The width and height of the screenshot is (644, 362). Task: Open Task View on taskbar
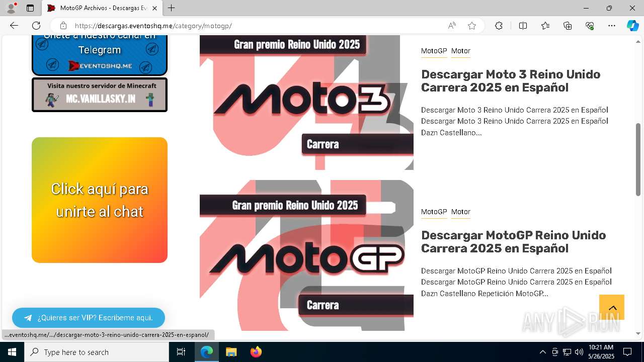(181, 352)
